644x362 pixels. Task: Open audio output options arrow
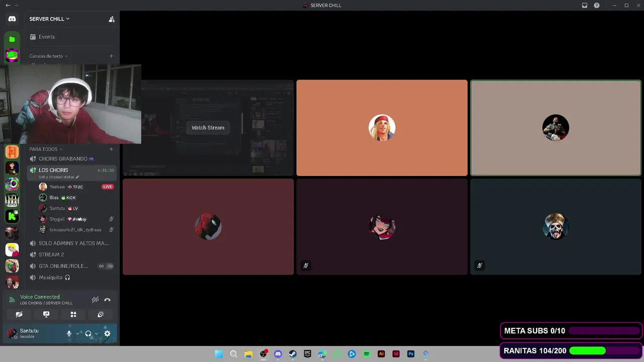click(x=97, y=333)
